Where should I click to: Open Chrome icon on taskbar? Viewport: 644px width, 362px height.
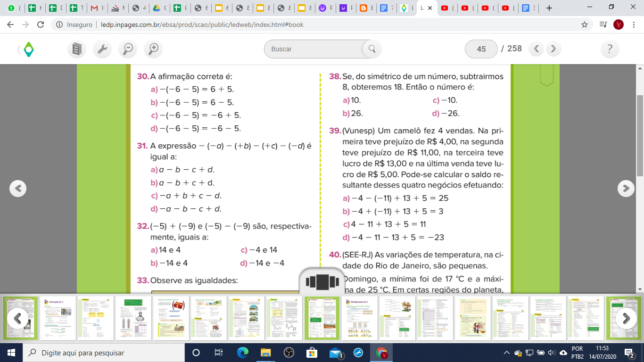coord(382,353)
